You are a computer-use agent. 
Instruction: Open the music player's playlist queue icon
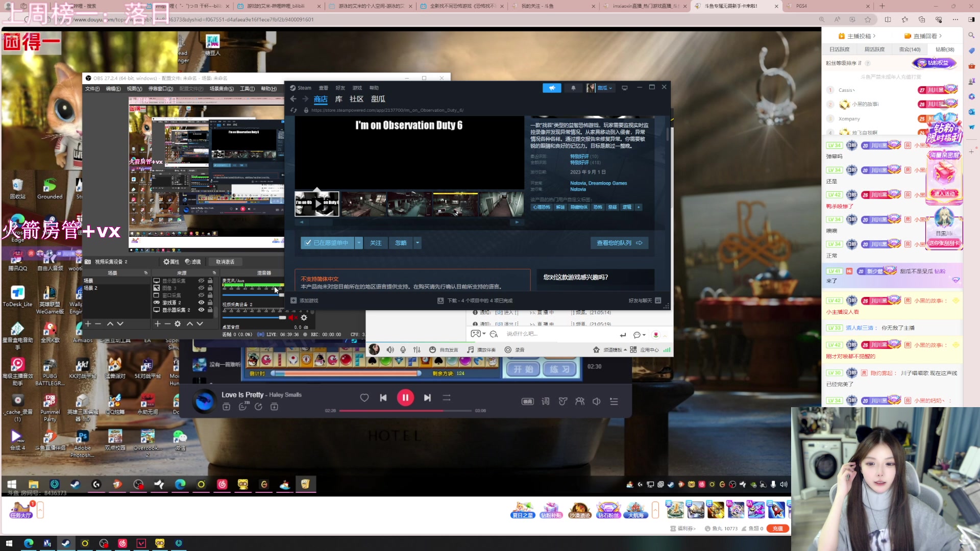click(x=614, y=402)
